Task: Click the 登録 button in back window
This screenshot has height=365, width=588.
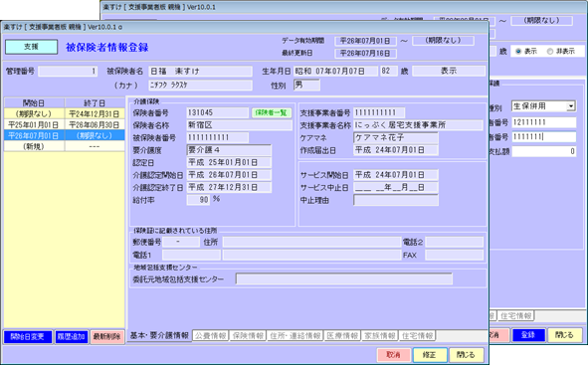Action: tap(528, 334)
